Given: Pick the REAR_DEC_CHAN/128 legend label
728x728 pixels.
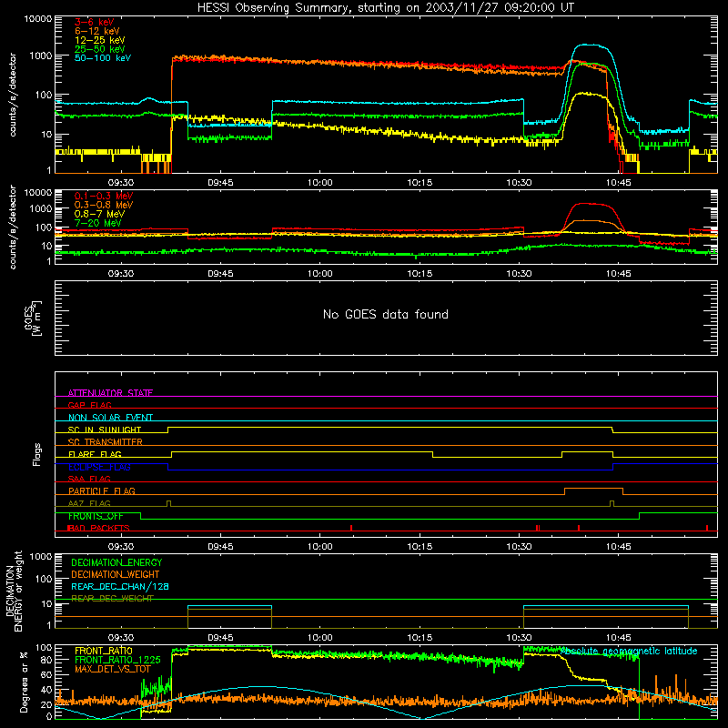Looking at the screenshot, I should click(x=120, y=587).
